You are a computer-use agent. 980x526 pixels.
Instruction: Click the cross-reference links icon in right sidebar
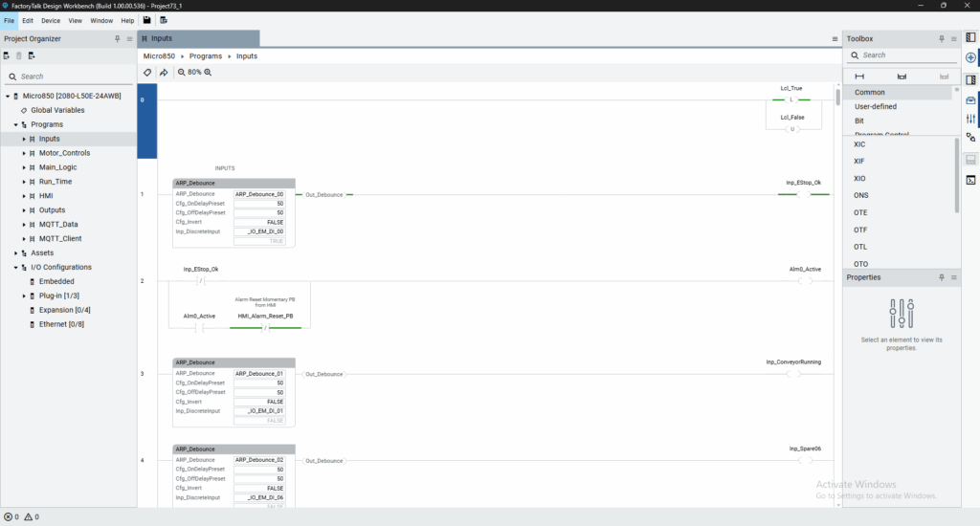tap(970, 138)
